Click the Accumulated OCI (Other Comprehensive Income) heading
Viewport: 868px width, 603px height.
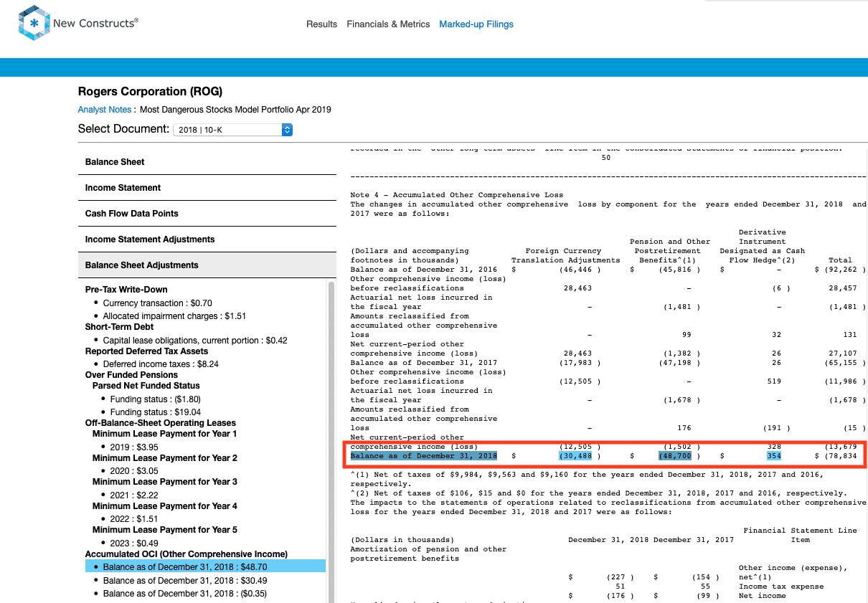pyautogui.click(x=187, y=554)
